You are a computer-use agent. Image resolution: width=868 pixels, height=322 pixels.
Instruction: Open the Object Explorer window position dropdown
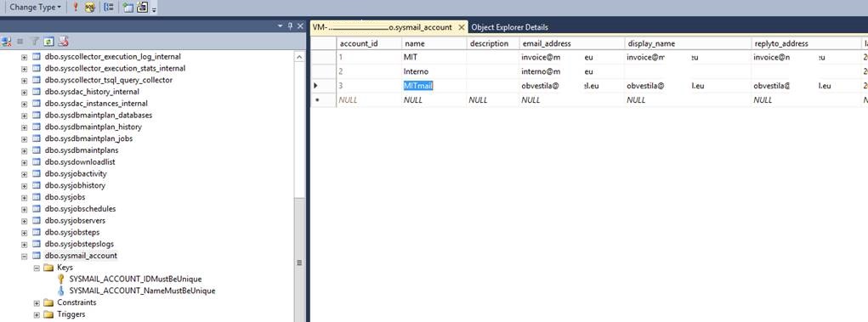[x=281, y=26]
